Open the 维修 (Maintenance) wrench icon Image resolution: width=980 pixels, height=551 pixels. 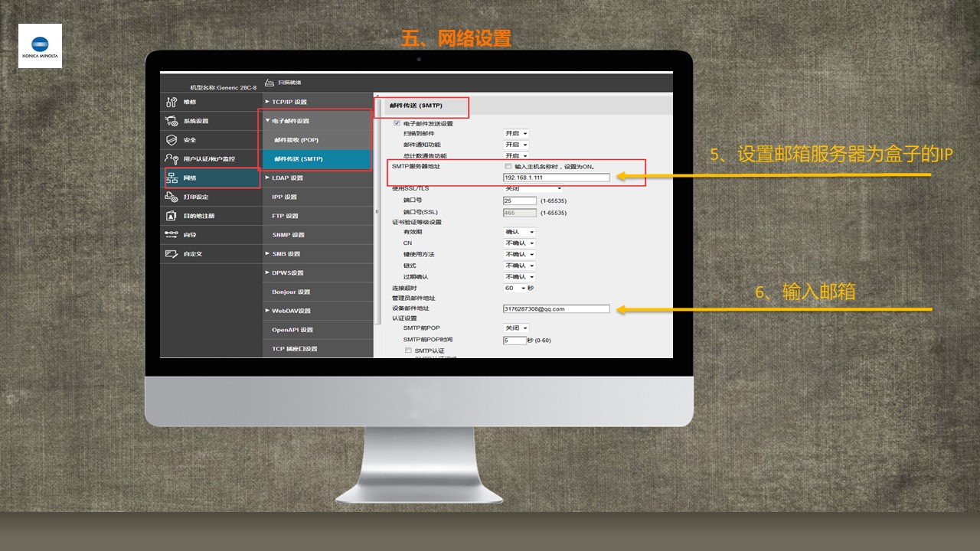pyautogui.click(x=171, y=102)
